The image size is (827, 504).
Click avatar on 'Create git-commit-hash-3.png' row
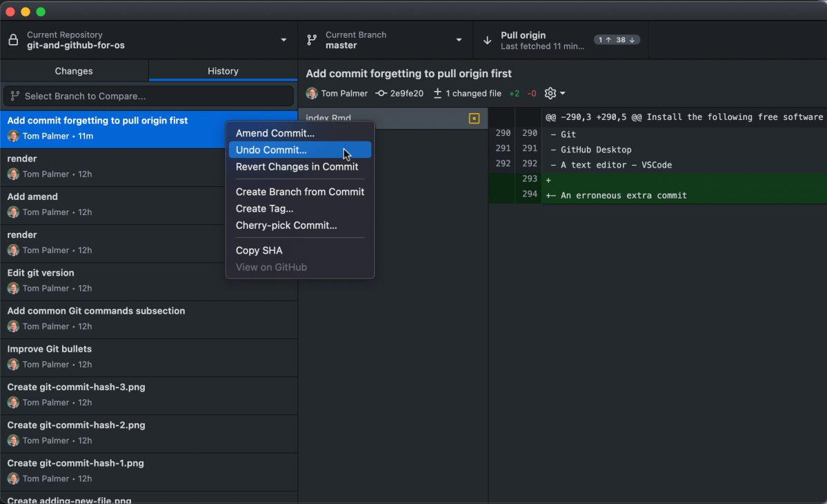[13, 402]
